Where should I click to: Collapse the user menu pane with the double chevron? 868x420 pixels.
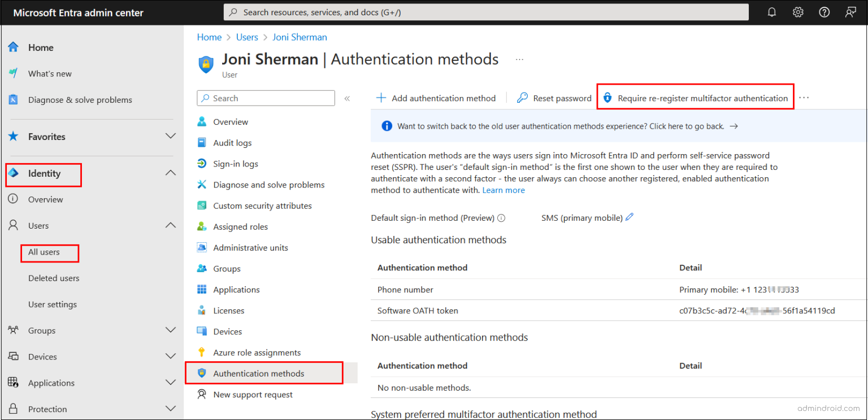click(x=347, y=98)
